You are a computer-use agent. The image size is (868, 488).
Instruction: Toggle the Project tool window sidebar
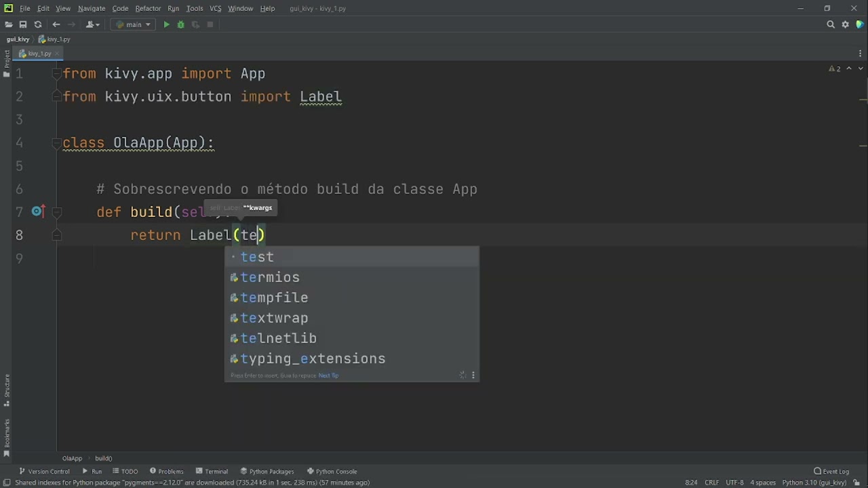point(7,64)
